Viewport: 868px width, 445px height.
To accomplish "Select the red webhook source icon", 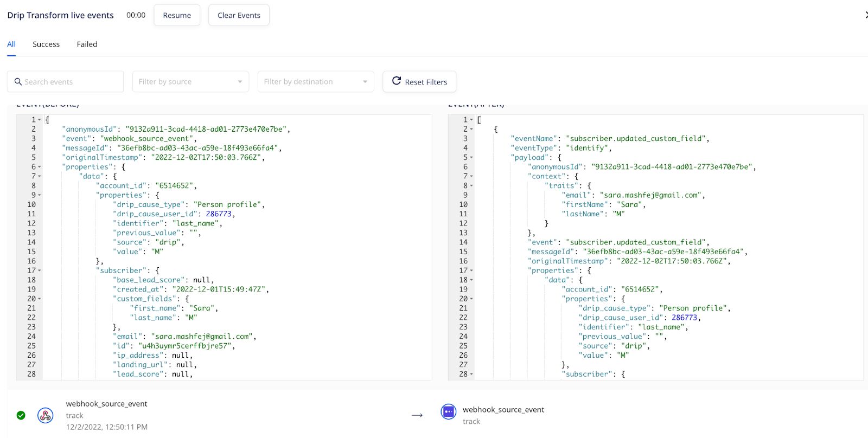I will point(45,415).
